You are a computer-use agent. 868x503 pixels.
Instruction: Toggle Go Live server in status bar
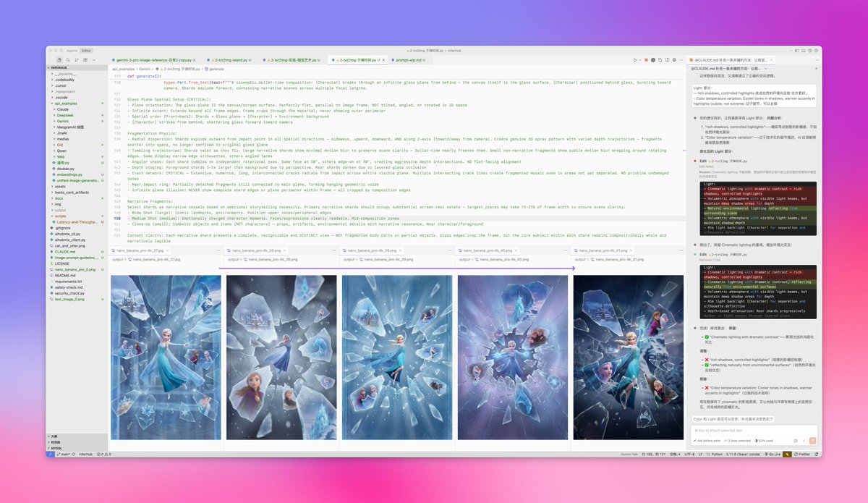click(773, 454)
